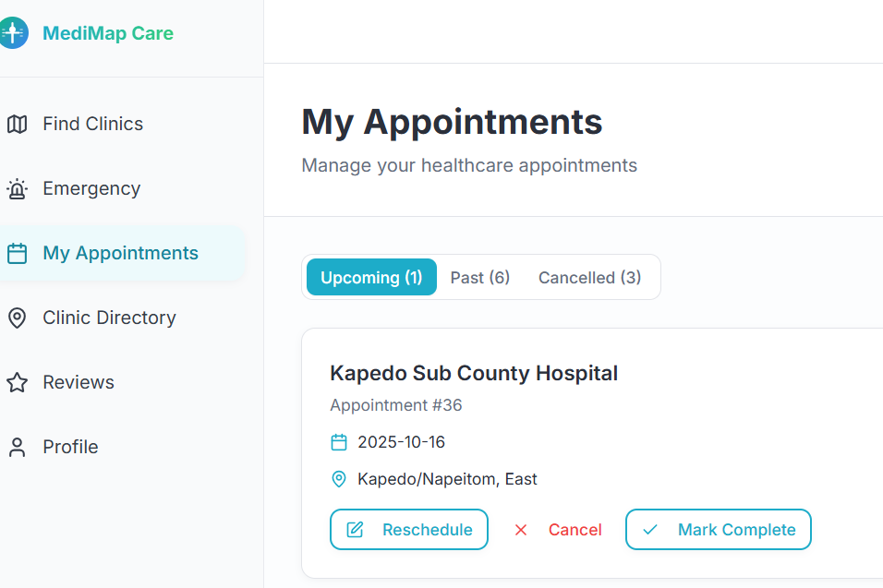Click the checkmark icon in Mark Complete

(650, 530)
